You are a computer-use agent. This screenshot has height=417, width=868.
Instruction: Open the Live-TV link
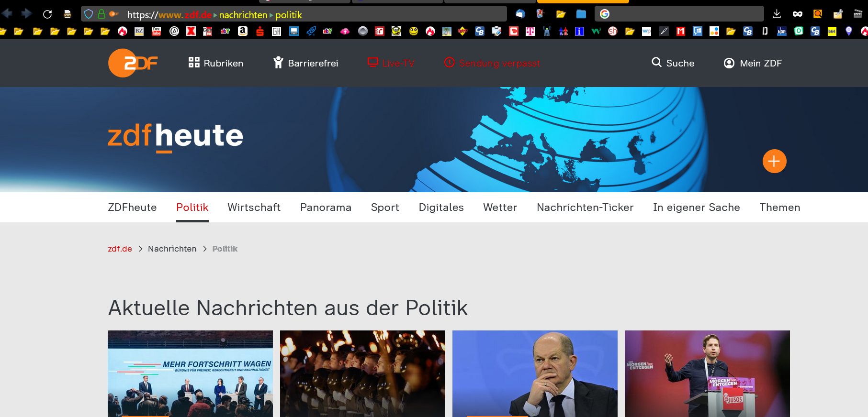(x=391, y=63)
